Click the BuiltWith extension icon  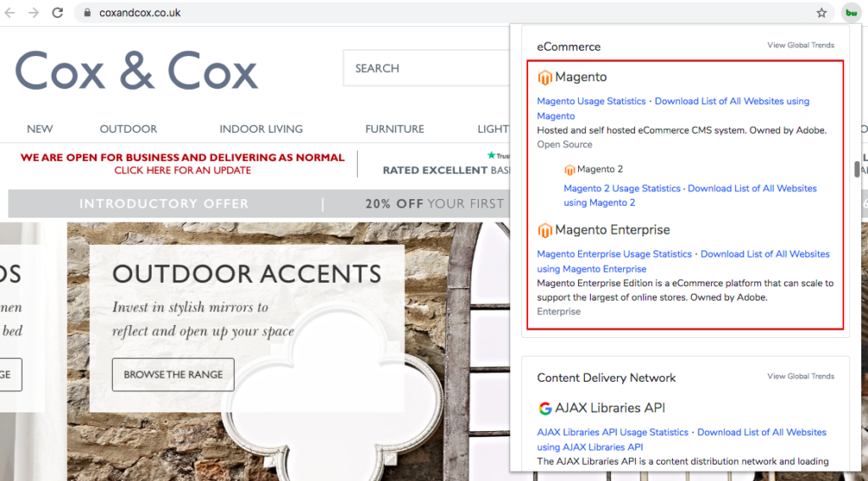(849, 13)
